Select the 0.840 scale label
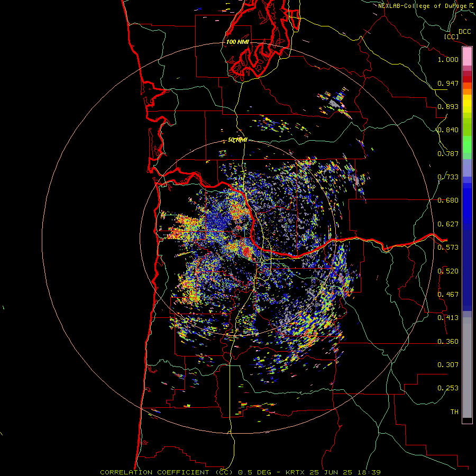Screen dimensions: 476x476 [x=448, y=130]
